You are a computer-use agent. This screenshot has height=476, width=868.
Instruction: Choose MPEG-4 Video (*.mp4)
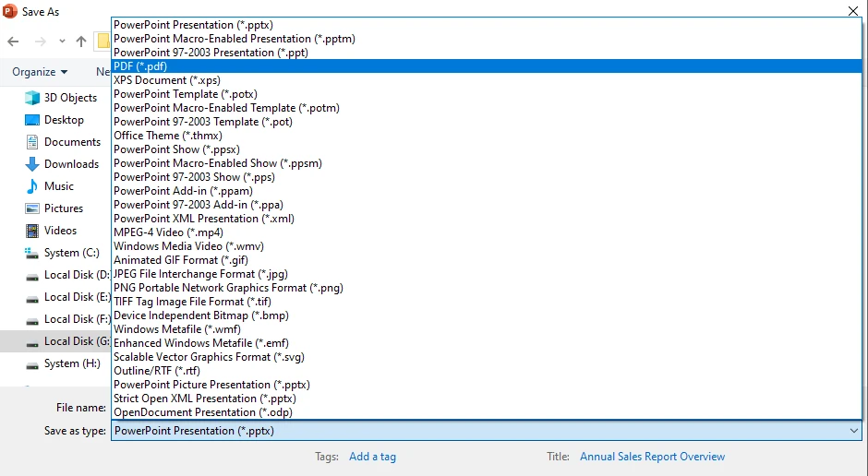tap(487, 232)
